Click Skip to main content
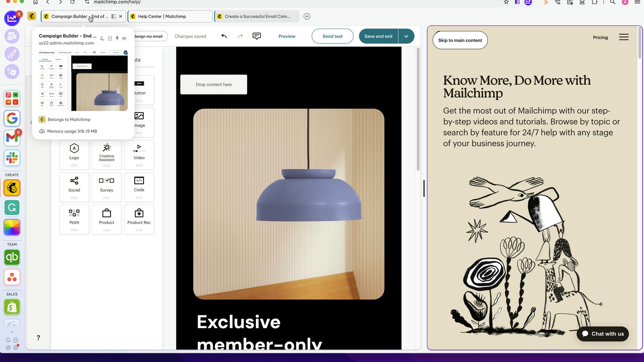Viewport: 644px width, 362px height. point(460,40)
